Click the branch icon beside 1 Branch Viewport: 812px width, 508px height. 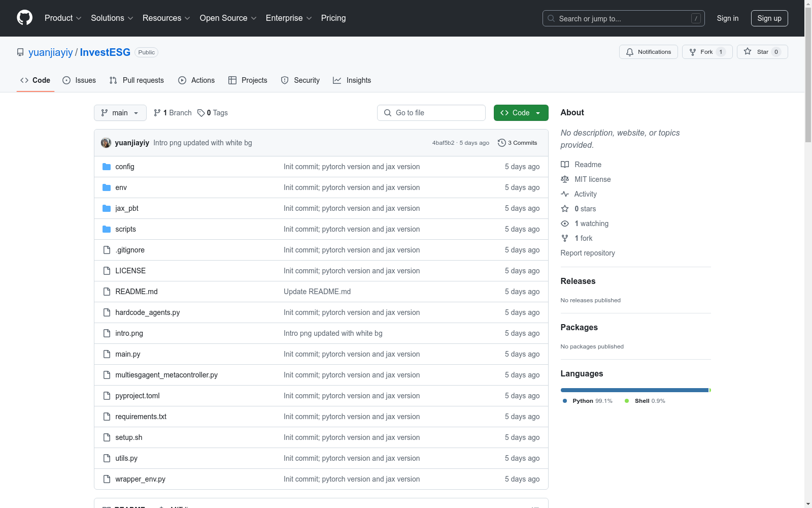click(157, 113)
